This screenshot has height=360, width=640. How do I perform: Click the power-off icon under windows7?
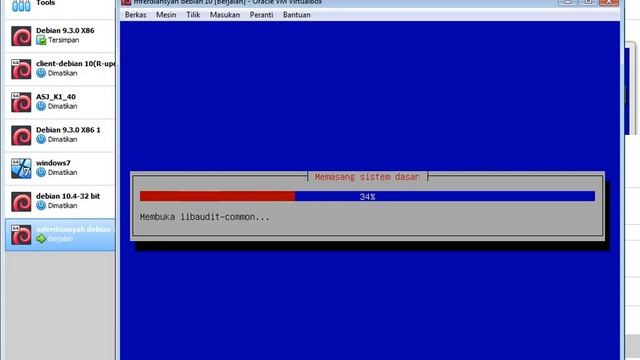(x=41, y=172)
